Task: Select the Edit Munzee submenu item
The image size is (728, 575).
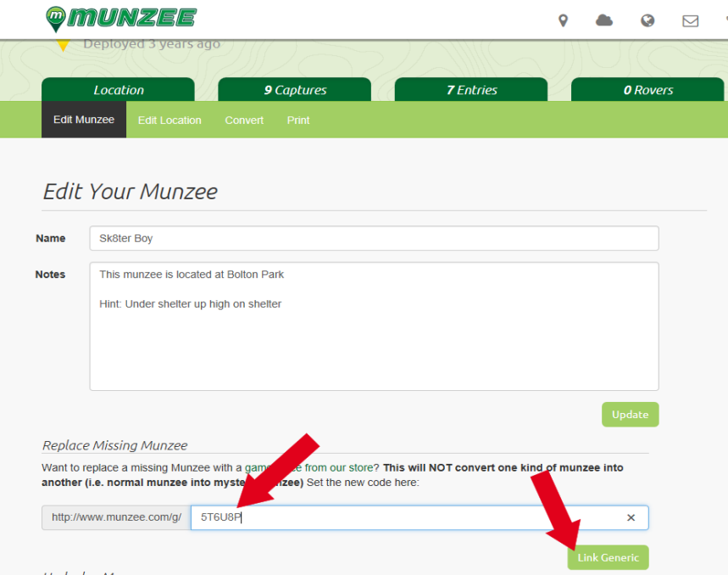Action: coord(84,120)
